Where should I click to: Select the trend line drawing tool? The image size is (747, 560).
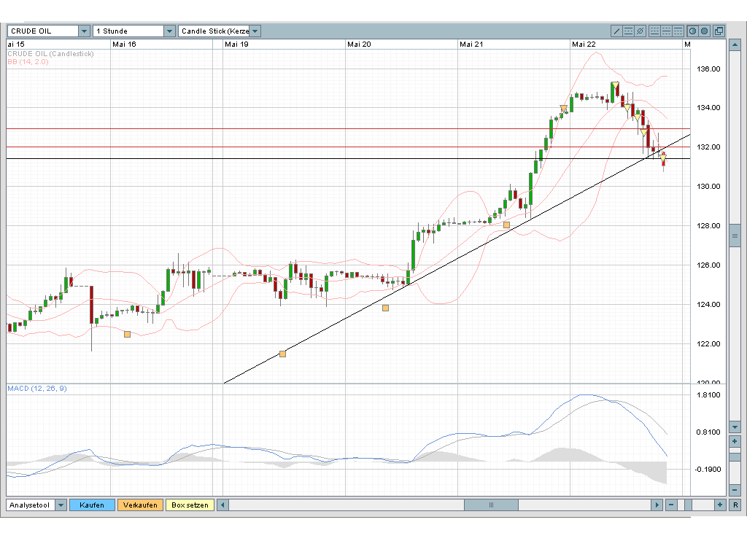pyautogui.click(x=616, y=31)
